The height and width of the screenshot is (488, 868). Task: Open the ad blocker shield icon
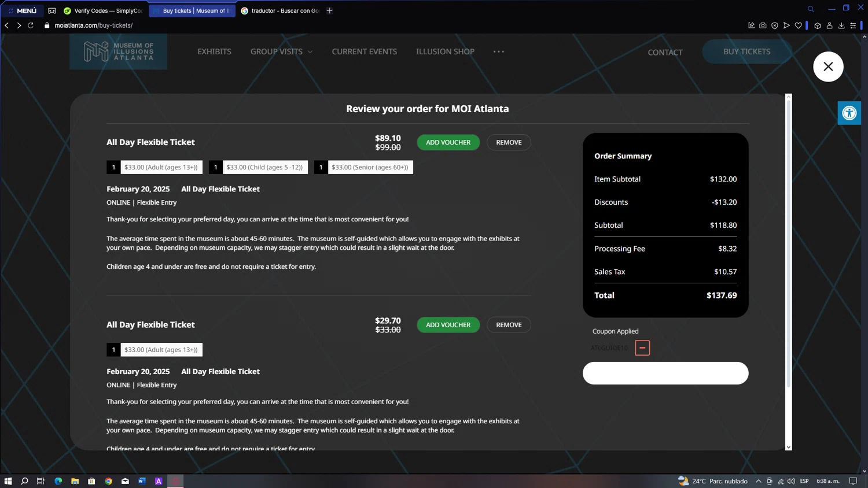point(775,25)
